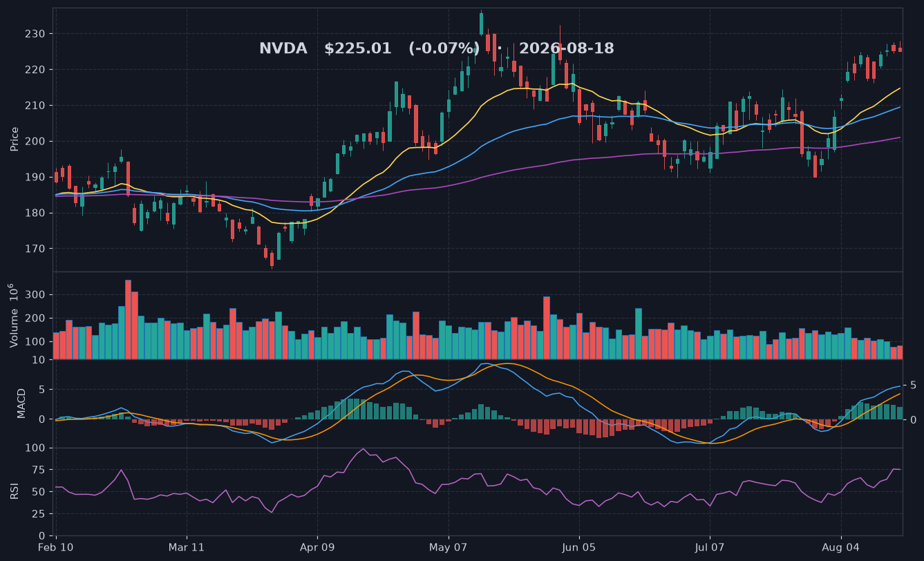Click the tall red volume bar in late May
Screen dimensions: 924x561
(x=547, y=327)
